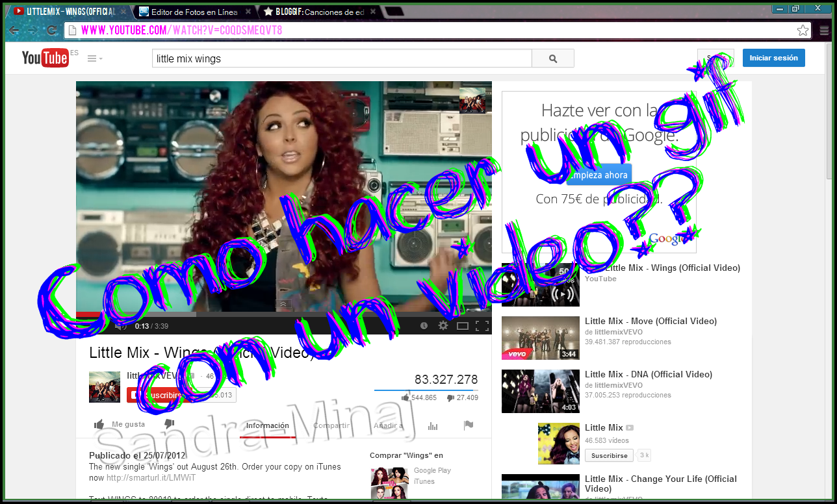The width and height of the screenshot is (837, 504).
Task: Click the '46.583 vídeos' text
Action: (x=607, y=440)
